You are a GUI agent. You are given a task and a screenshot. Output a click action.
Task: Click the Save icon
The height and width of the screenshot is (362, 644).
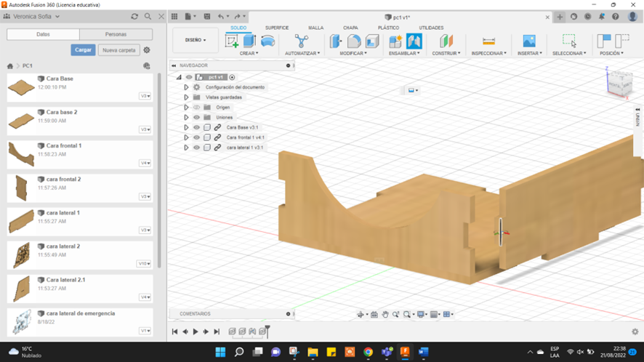click(x=207, y=17)
